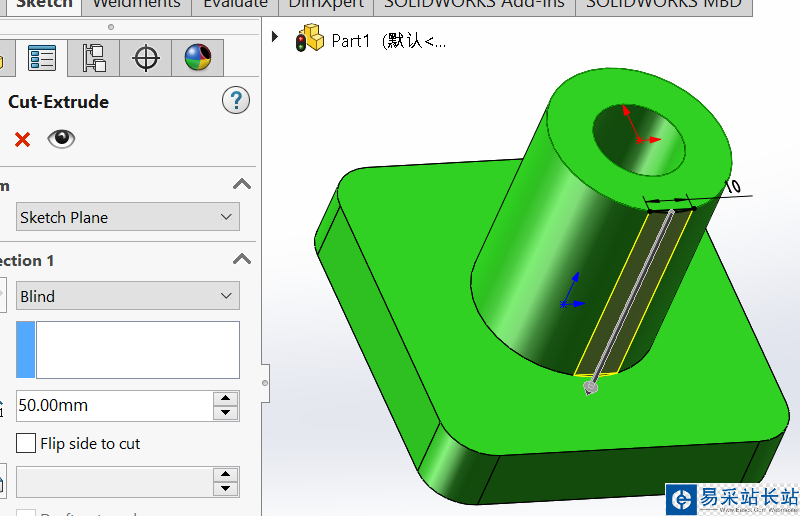Viewport: 800px width, 516px height.
Task: Open Cut-Extrude help question mark
Action: 236,100
